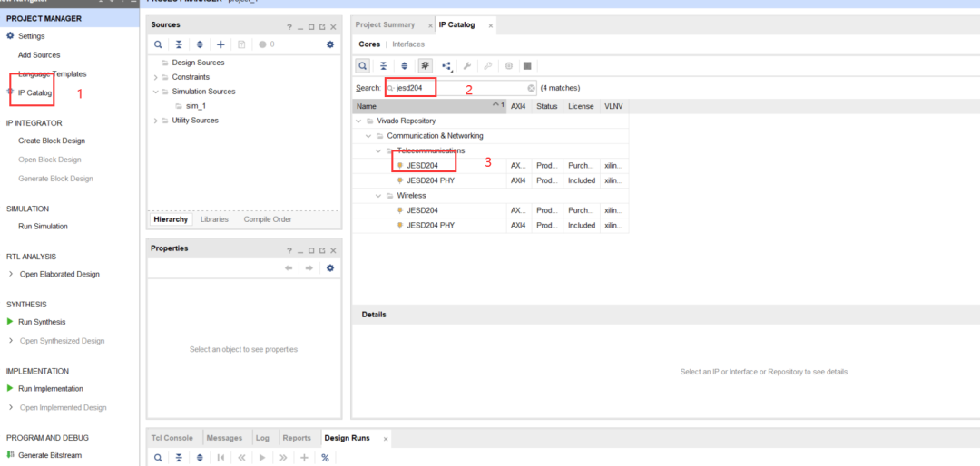Screen dimensions: 980x466
Task: Expand Open Implemented Design
Action: pyautogui.click(x=11, y=407)
